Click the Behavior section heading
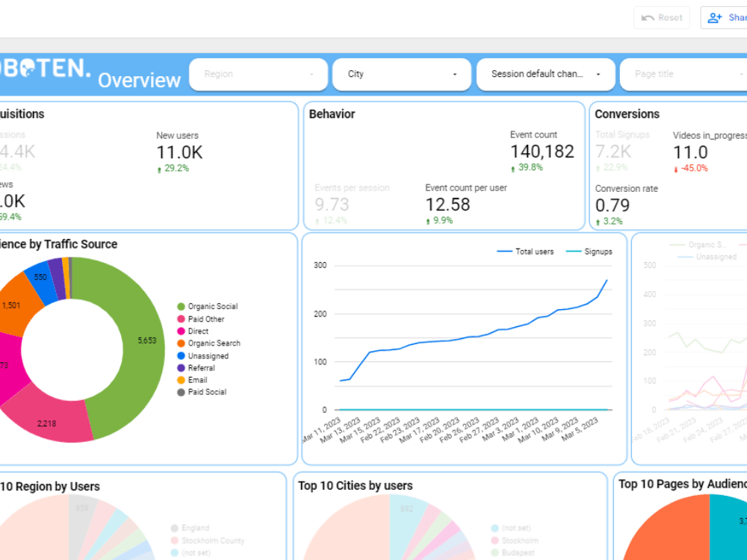Image resolution: width=747 pixels, height=560 pixels. tap(332, 114)
